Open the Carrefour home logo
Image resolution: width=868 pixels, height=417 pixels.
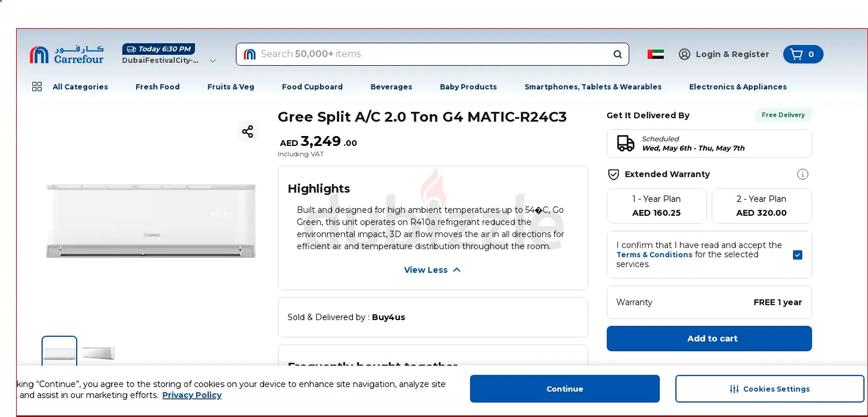67,54
